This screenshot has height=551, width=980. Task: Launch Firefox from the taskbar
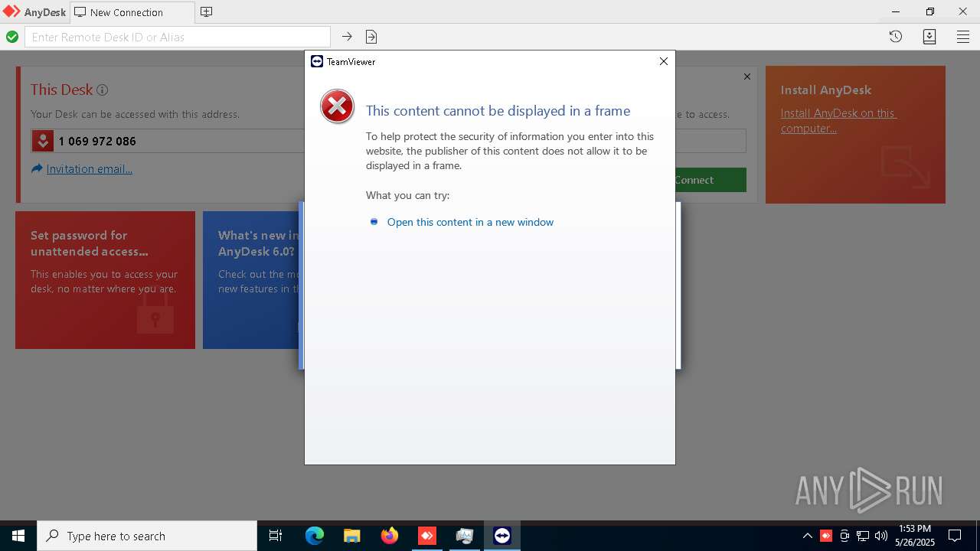pyautogui.click(x=390, y=536)
